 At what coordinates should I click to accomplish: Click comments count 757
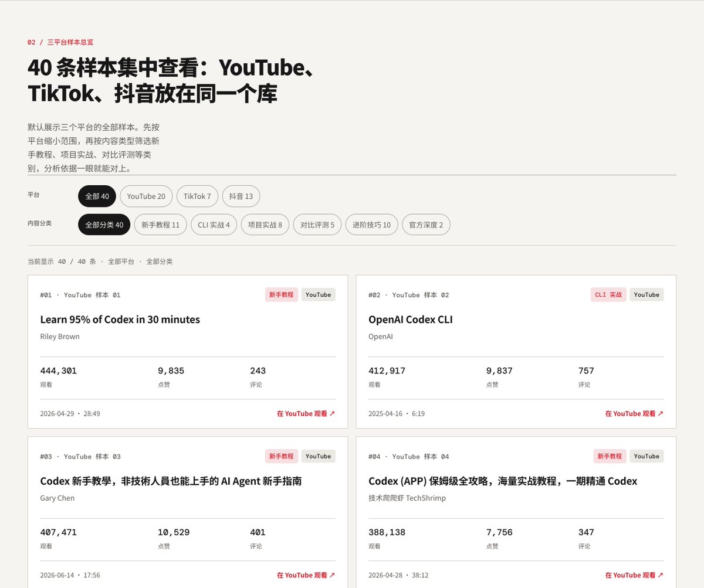click(586, 371)
